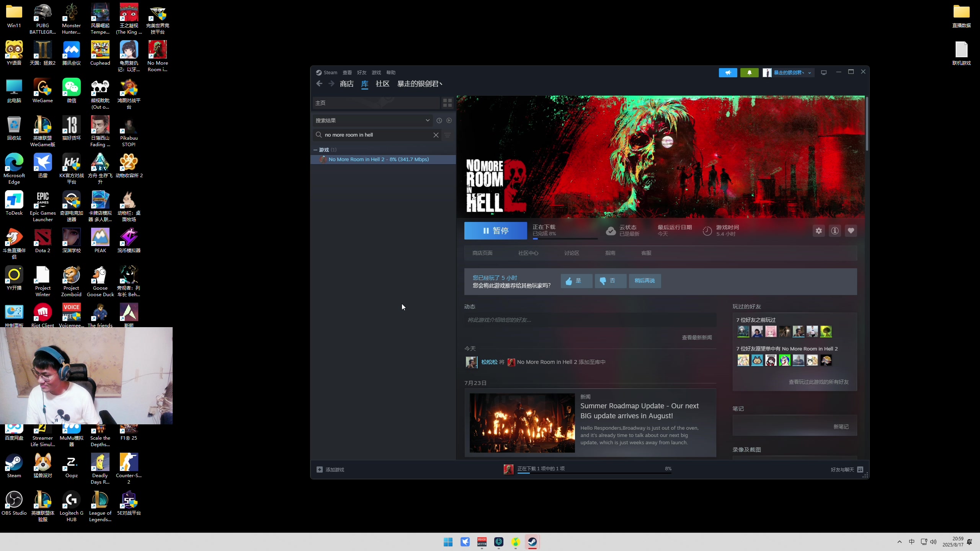
Task: Open 社区中心 link
Action: pyautogui.click(x=528, y=253)
